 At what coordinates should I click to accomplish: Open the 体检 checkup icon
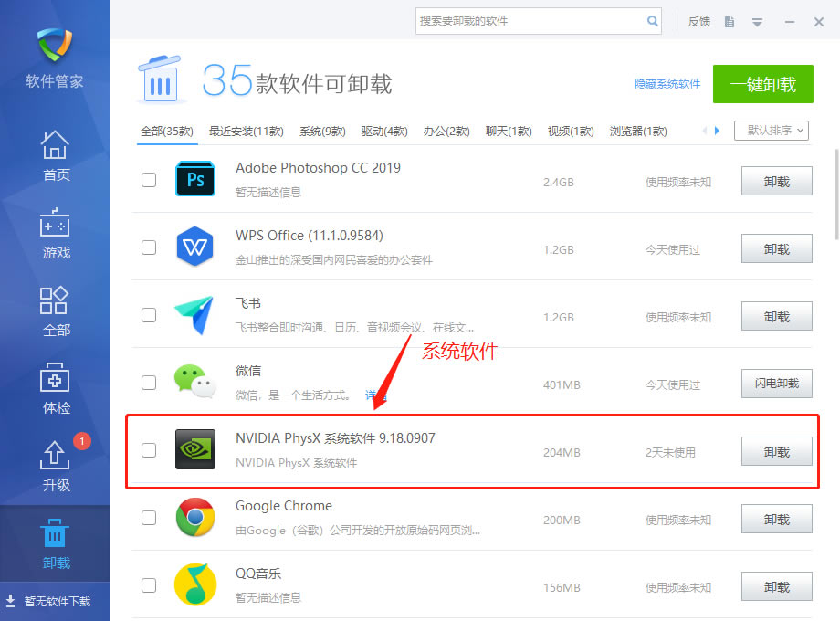click(x=55, y=378)
